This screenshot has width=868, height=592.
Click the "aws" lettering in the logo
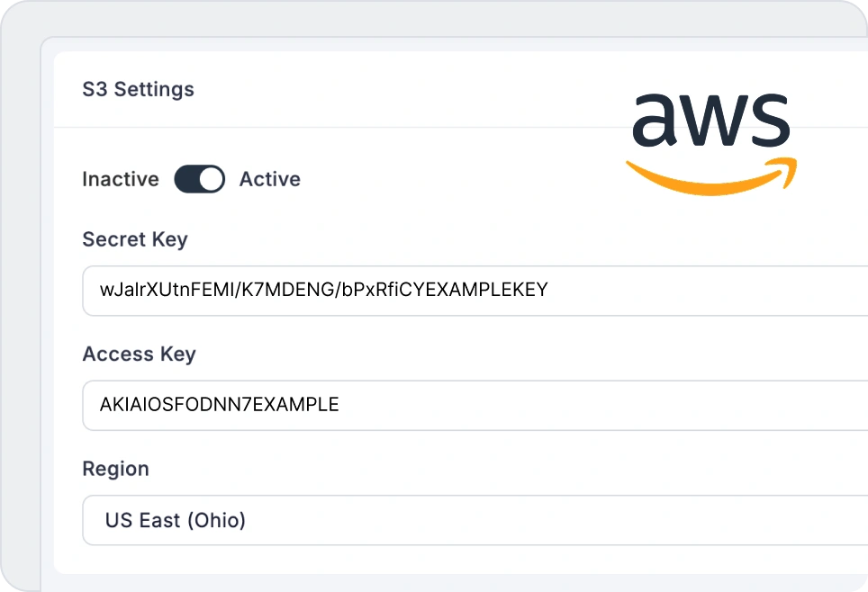click(710, 120)
